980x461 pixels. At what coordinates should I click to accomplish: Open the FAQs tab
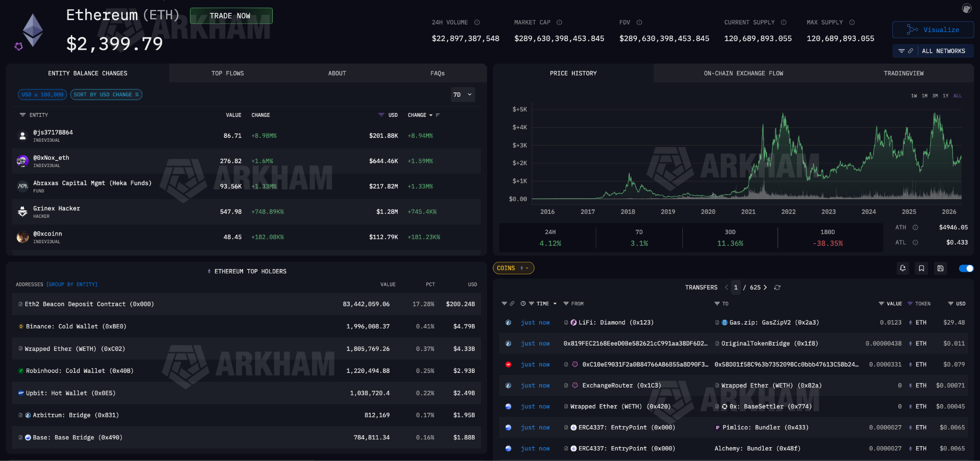437,73
